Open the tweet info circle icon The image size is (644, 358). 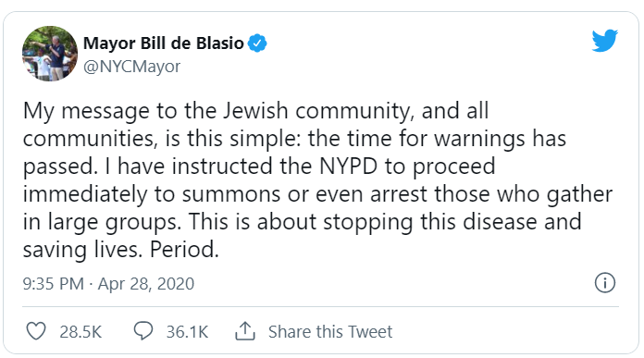click(x=605, y=283)
